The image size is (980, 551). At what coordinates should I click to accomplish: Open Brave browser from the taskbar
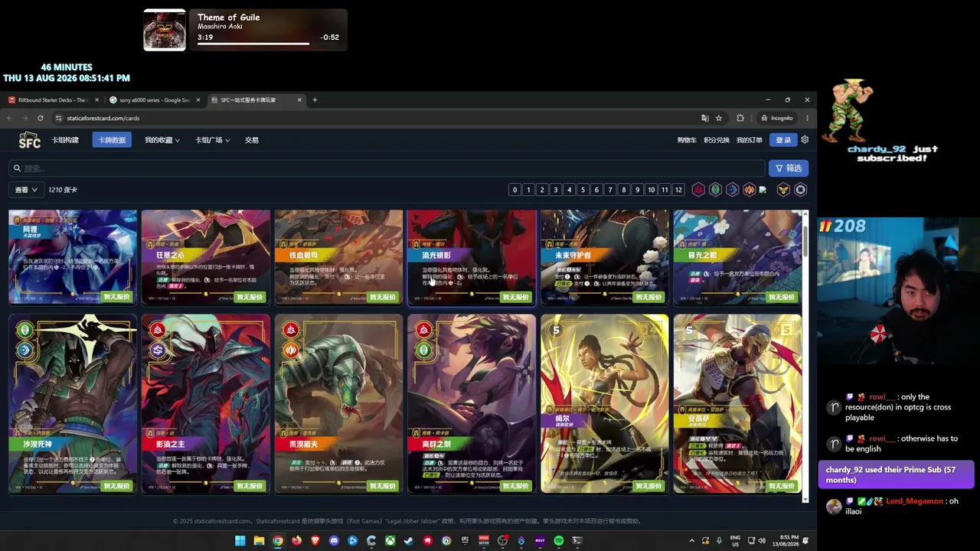(315, 541)
